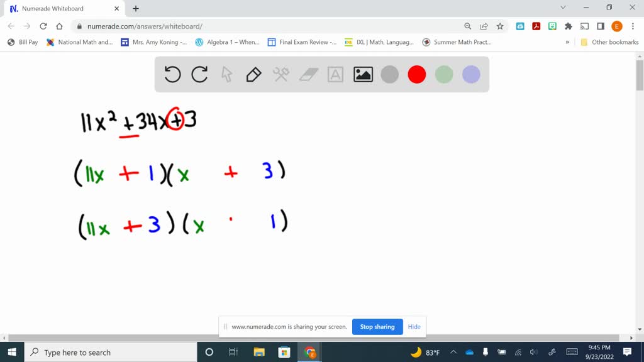644x362 pixels.
Task: Activate the Pen drawing tool
Action: (253, 74)
